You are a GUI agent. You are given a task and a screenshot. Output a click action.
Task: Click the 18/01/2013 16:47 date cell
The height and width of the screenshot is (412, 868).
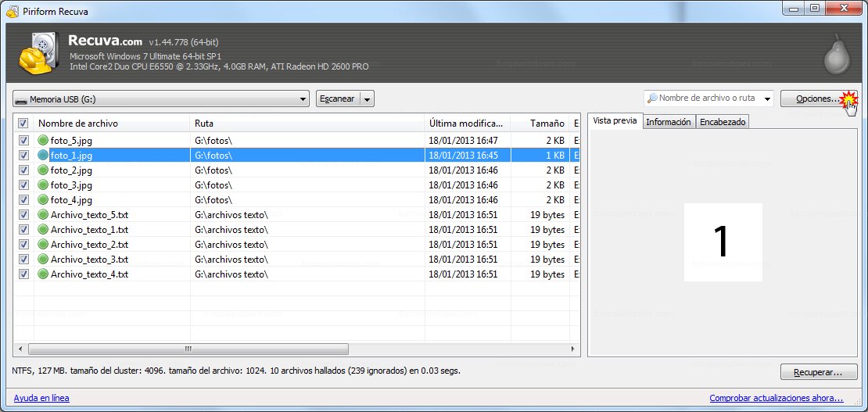coord(463,141)
